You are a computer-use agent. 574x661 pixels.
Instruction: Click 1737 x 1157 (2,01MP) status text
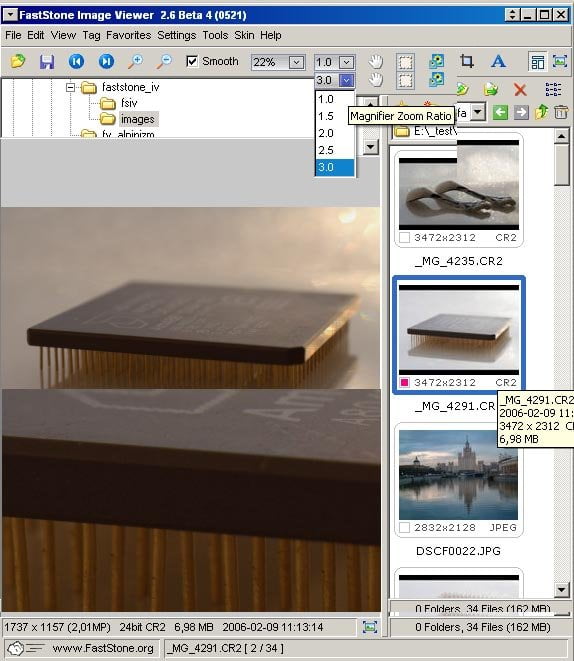click(x=57, y=627)
